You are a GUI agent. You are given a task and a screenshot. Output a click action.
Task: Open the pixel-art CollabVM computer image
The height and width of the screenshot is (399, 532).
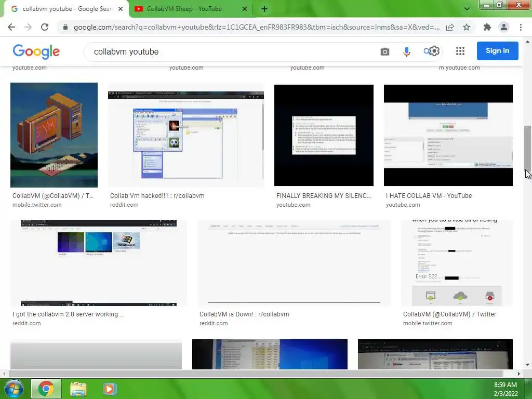click(54, 135)
